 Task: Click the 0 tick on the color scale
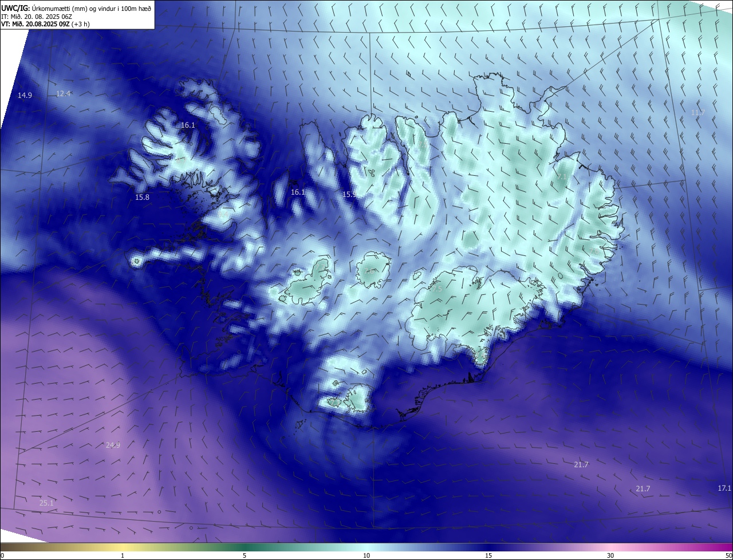[x=2, y=555]
